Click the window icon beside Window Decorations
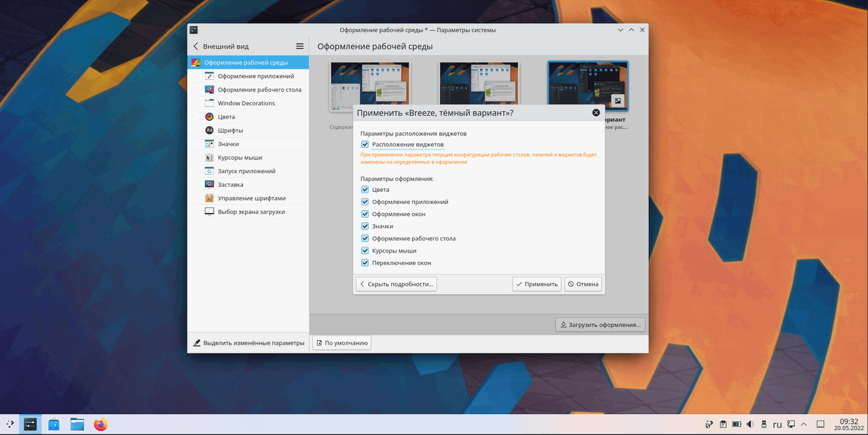This screenshot has height=435, width=868. (209, 103)
